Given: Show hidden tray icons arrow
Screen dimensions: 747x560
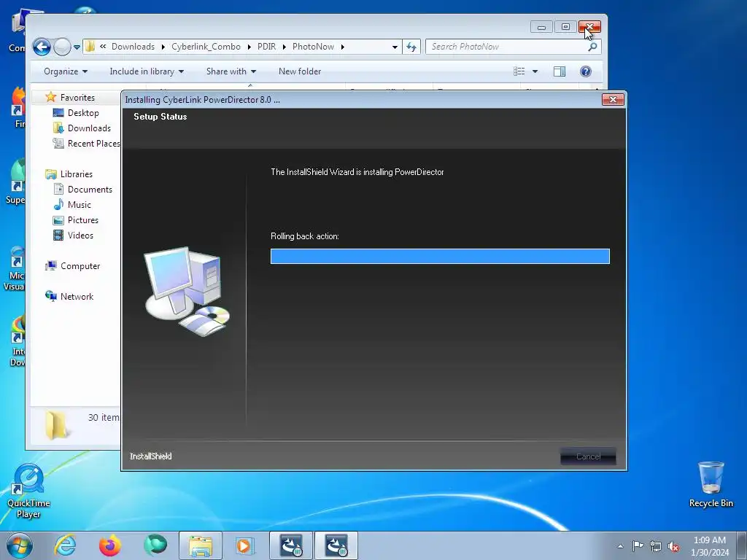Looking at the screenshot, I should (620, 546).
